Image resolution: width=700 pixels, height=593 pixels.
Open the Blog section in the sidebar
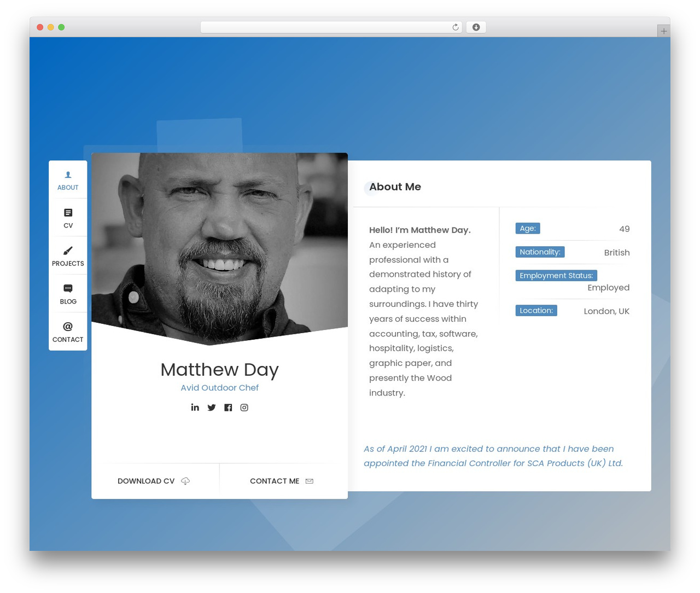(68, 294)
